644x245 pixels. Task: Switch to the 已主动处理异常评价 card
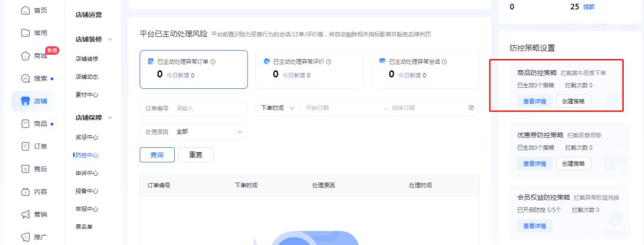click(x=309, y=69)
